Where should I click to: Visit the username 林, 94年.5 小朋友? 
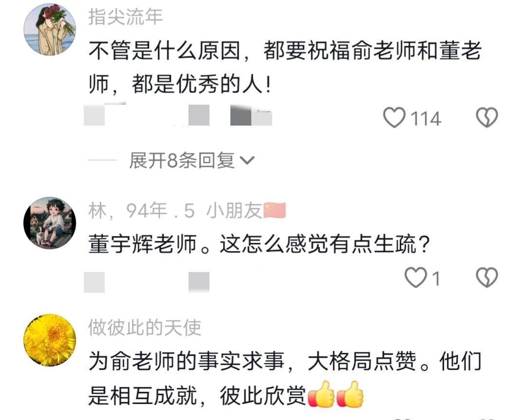(x=175, y=211)
